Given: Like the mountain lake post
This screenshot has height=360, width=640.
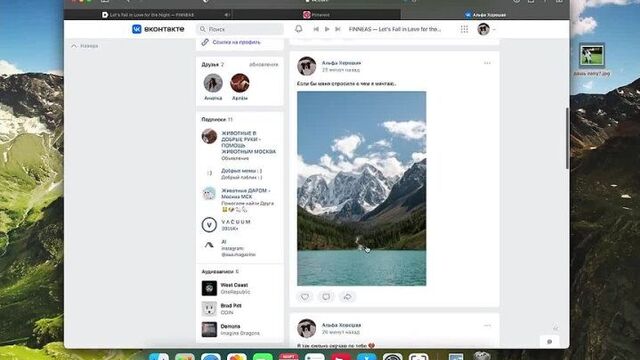Looking at the screenshot, I should coord(305,297).
